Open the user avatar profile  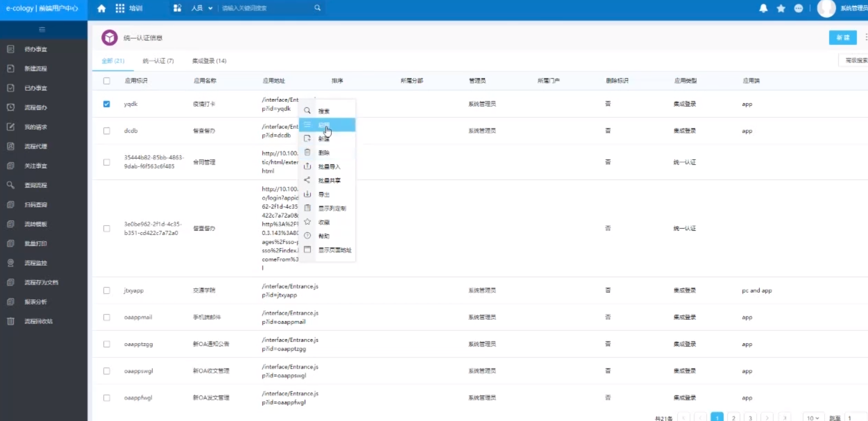(x=826, y=8)
